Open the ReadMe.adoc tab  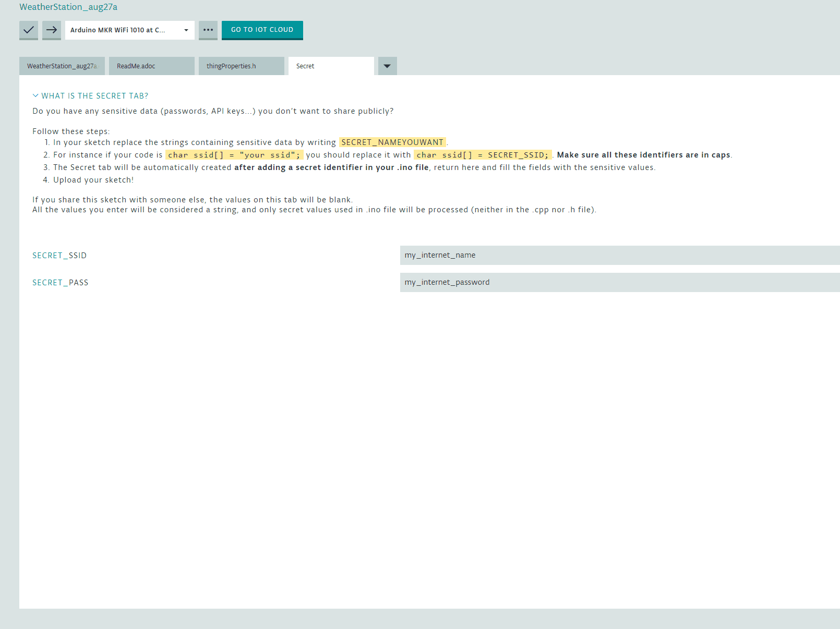click(151, 66)
